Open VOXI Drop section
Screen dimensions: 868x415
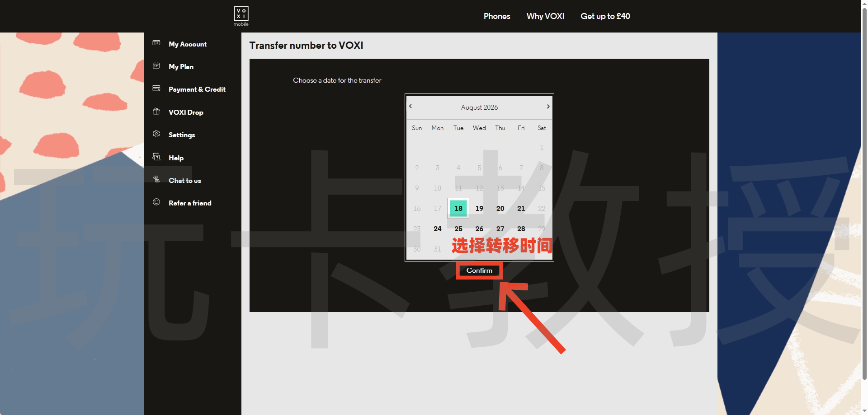[x=186, y=112]
